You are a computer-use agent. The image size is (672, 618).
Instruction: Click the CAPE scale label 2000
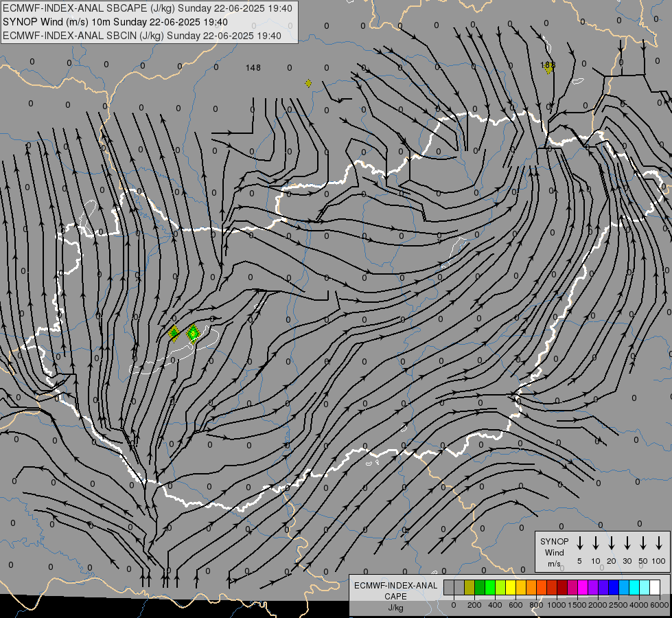coord(598,605)
